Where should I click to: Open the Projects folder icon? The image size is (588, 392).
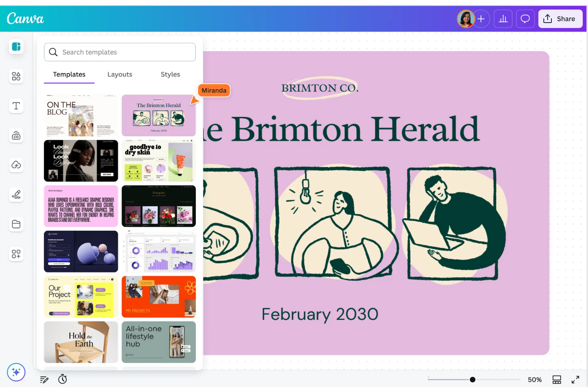tap(16, 224)
